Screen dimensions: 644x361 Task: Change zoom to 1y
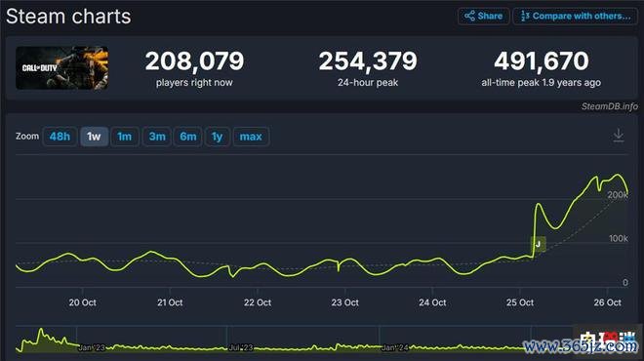(217, 137)
